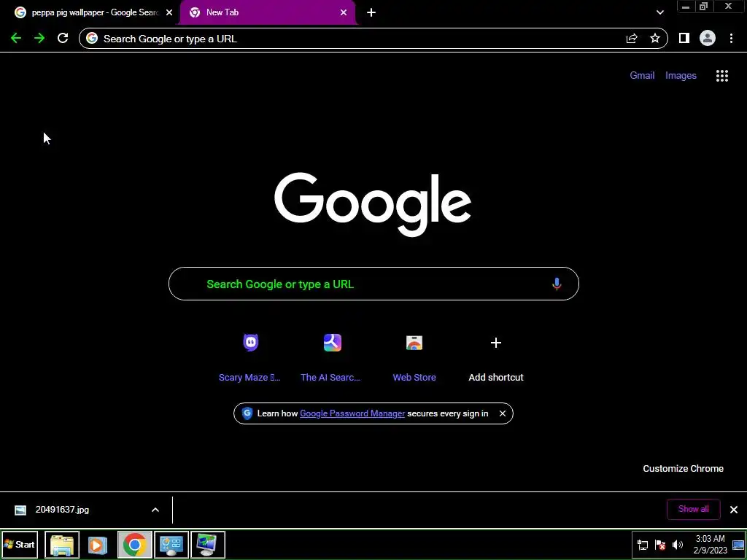The height and width of the screenshot is (560, 747).
Task: Click Customize Chrome
Action: pyautogui.click(x=683, y=469)
